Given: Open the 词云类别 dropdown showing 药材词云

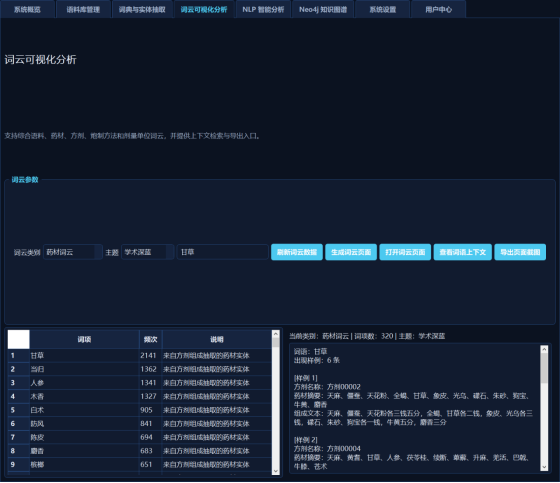Looking at the screenshot, I should point(73,252).
